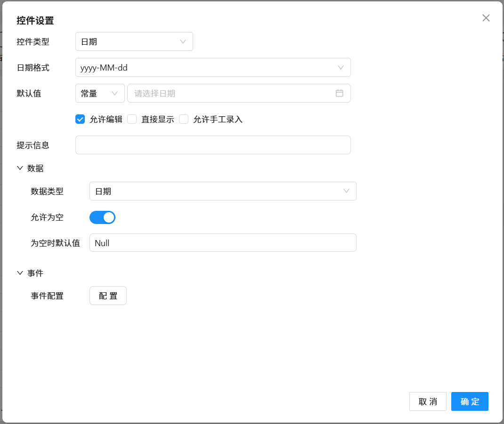Open the 常量 default value type dropdown

[x=100, y=94]
